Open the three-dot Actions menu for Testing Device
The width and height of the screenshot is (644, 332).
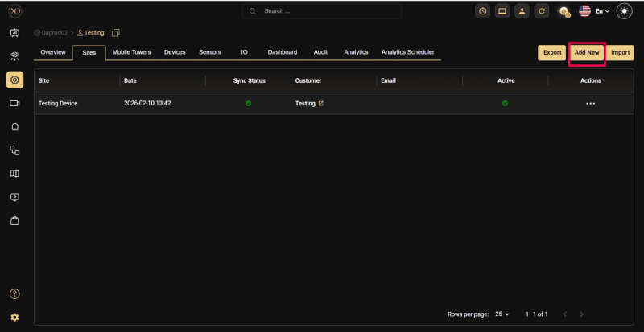click(x=591, y=104)
